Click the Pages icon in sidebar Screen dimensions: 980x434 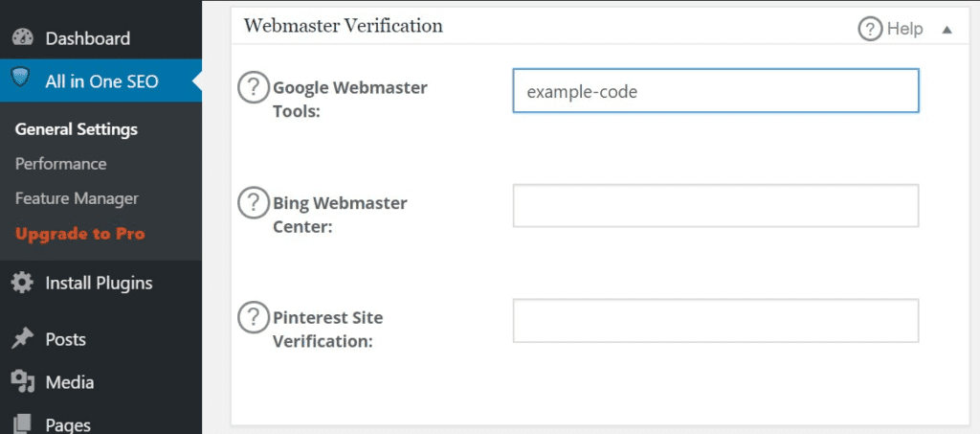(x=23, y=424)
